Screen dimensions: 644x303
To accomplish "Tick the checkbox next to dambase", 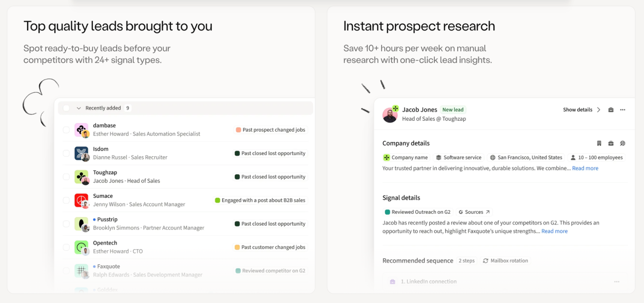I will (66, 130).
